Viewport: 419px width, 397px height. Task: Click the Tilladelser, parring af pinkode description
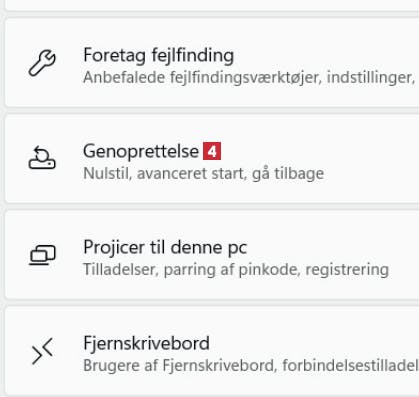[236, 270]
